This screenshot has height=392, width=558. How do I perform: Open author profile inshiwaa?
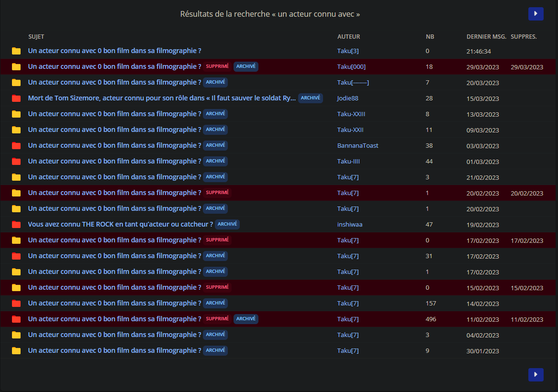pos(350,224)
